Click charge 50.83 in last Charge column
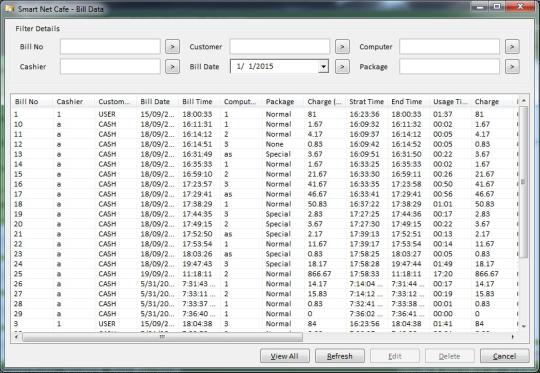540x373 pixels. pyautogui.click(x=485, y=204)
